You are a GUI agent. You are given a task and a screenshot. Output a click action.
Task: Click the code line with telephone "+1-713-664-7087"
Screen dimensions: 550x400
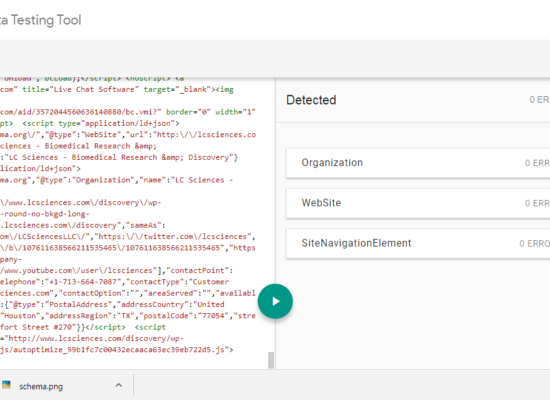click(x=114, y=282)
